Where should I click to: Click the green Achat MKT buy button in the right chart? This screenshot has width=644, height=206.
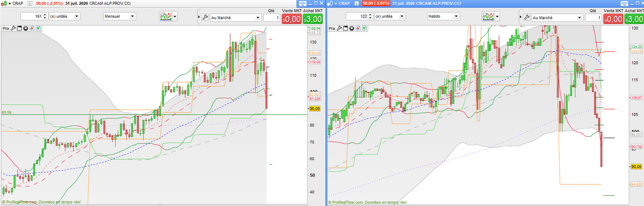click(x=634, y=19)
